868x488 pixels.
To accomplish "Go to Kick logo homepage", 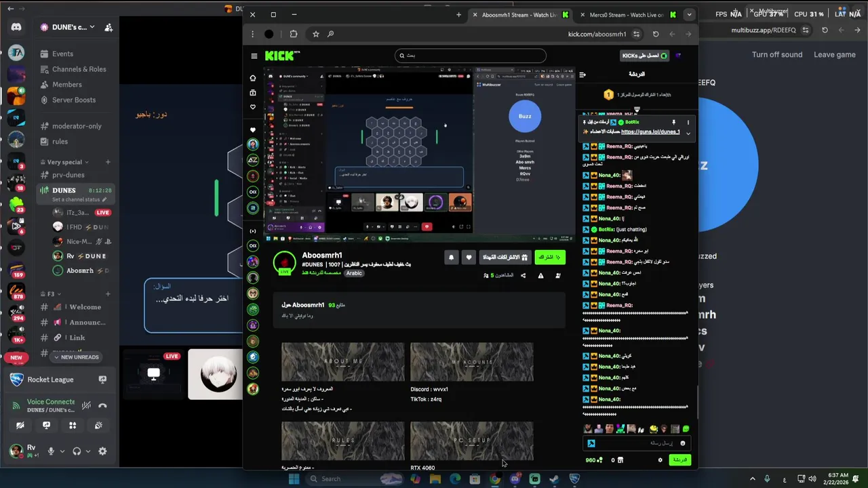I will [281, 56].
